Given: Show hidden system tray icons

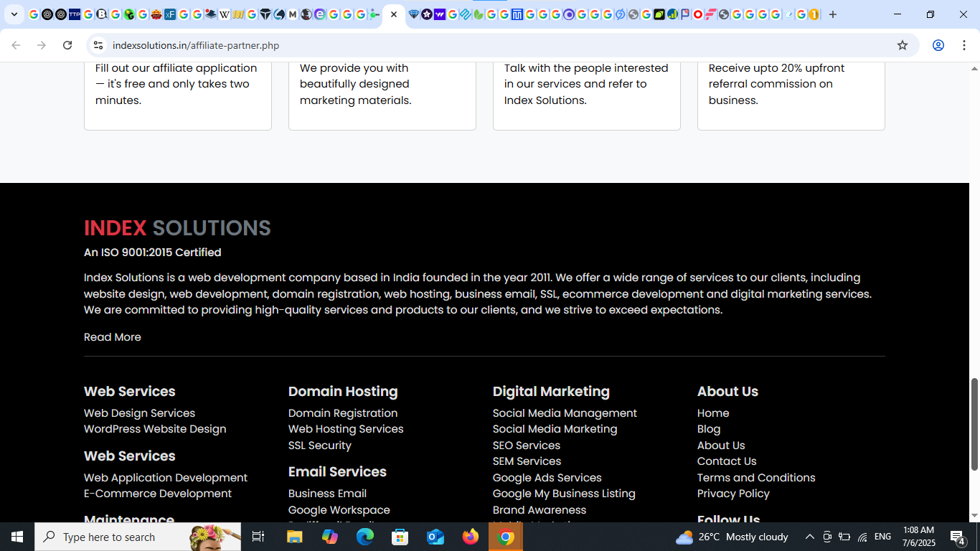Looking at the screenshot, I should 809,537.
